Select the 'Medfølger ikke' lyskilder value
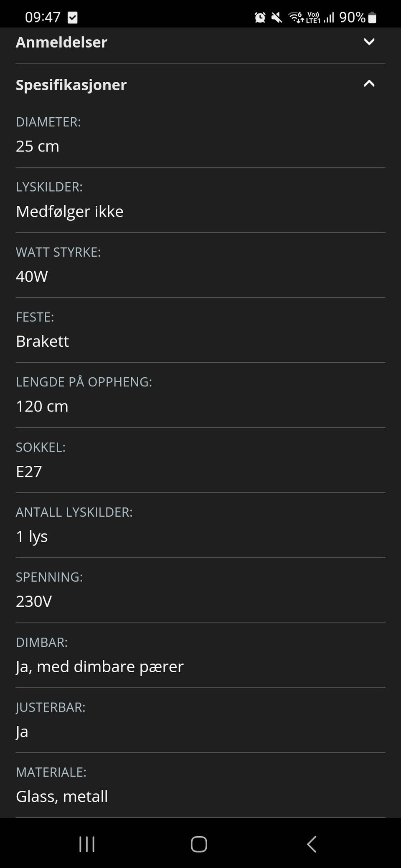This screenshot has width=401, height=868. [x=69, y=212]
